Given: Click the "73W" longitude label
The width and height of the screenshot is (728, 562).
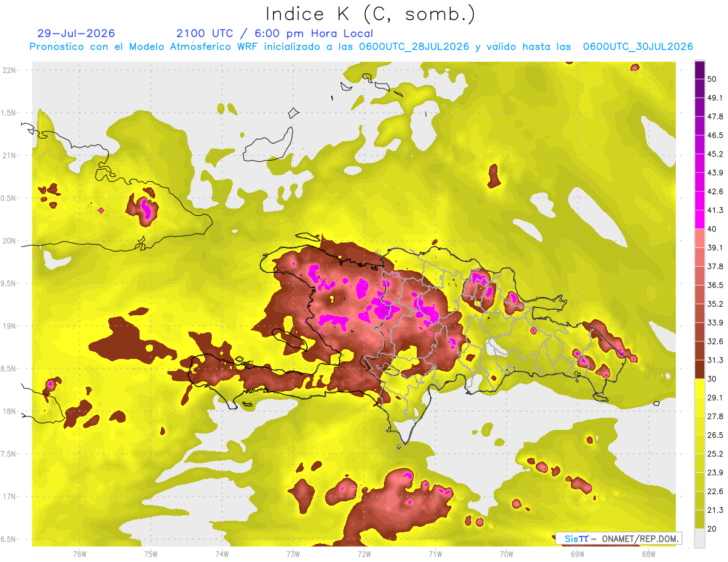Looking at the screenshot, I should point(293,554).
